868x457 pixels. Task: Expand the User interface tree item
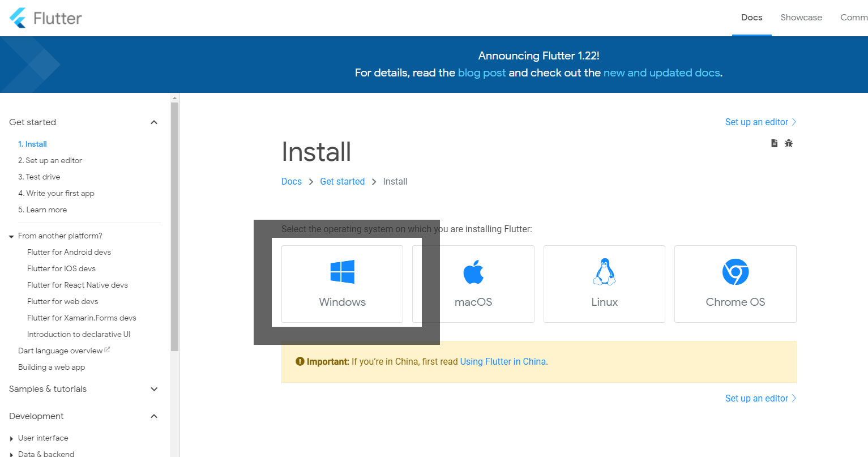[x=11, y=438]
